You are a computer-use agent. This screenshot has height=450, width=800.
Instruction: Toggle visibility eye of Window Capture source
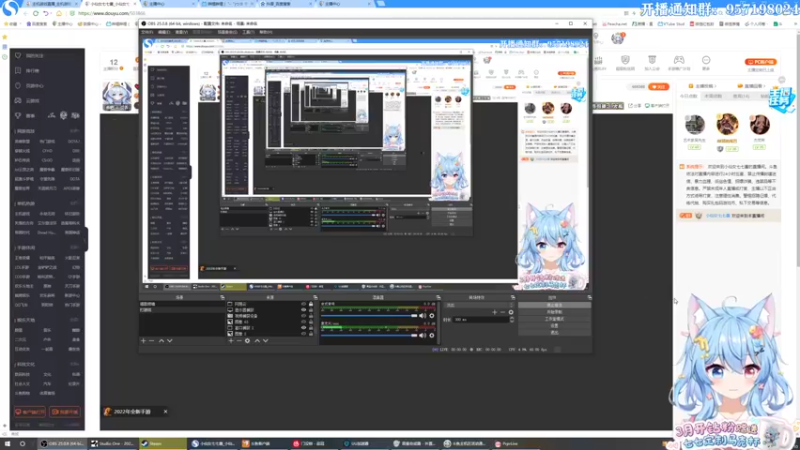click(x=304, y=328)
